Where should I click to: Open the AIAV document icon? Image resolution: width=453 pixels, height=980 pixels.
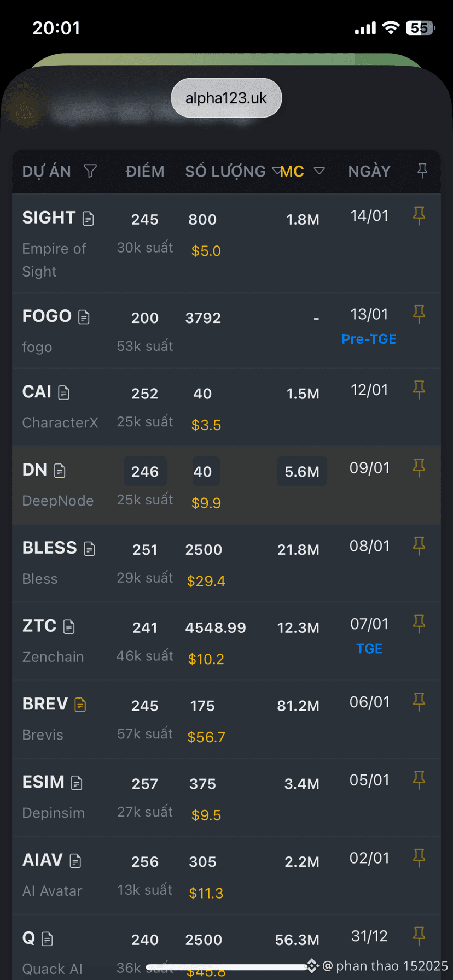75,861
